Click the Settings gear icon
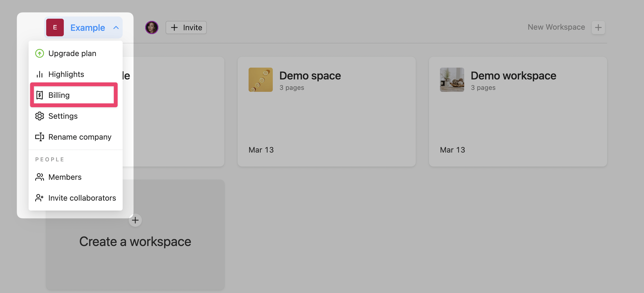 coord(40,116)
